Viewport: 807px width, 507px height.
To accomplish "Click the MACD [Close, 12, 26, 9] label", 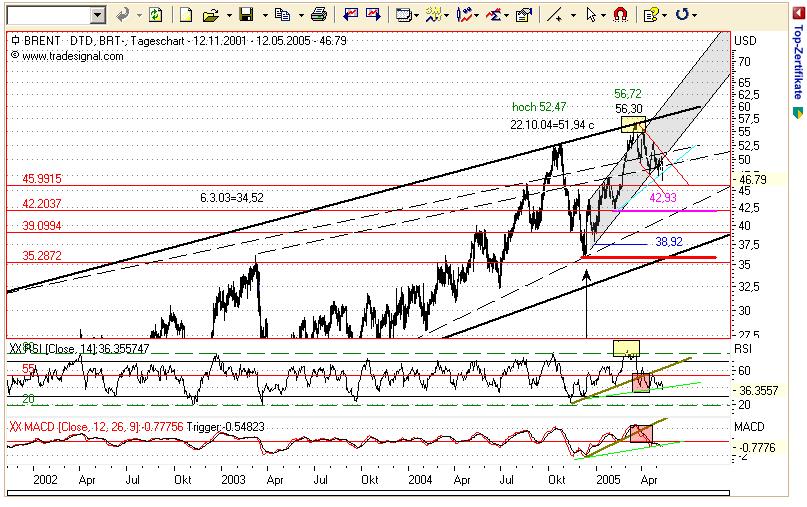I will click(96, 427).
